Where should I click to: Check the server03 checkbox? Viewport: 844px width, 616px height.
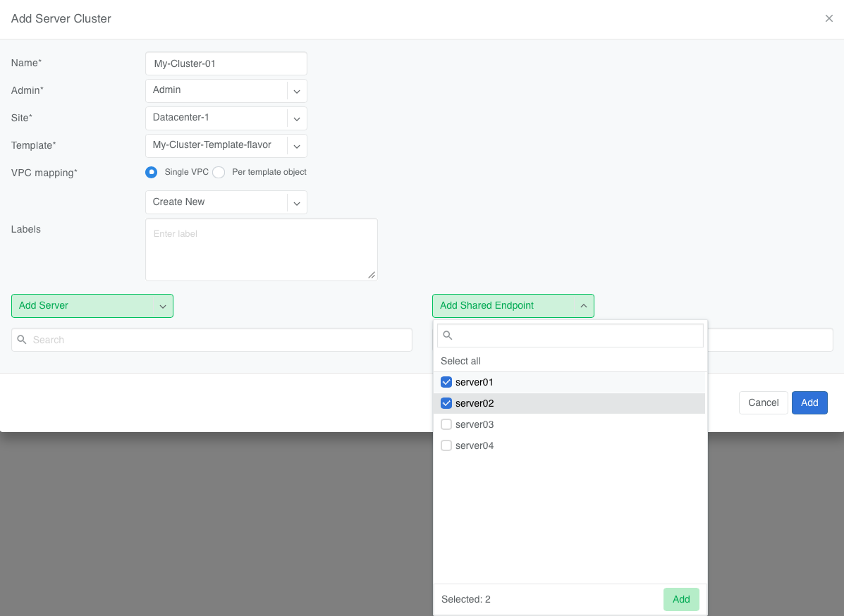[446, 424]
